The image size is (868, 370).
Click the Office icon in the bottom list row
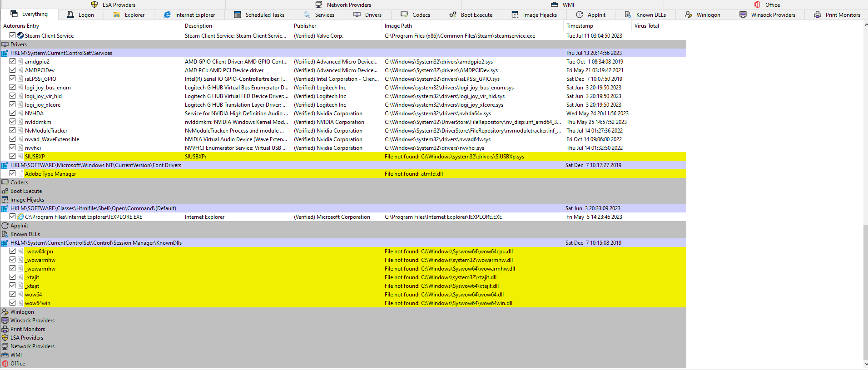point(5,364)
